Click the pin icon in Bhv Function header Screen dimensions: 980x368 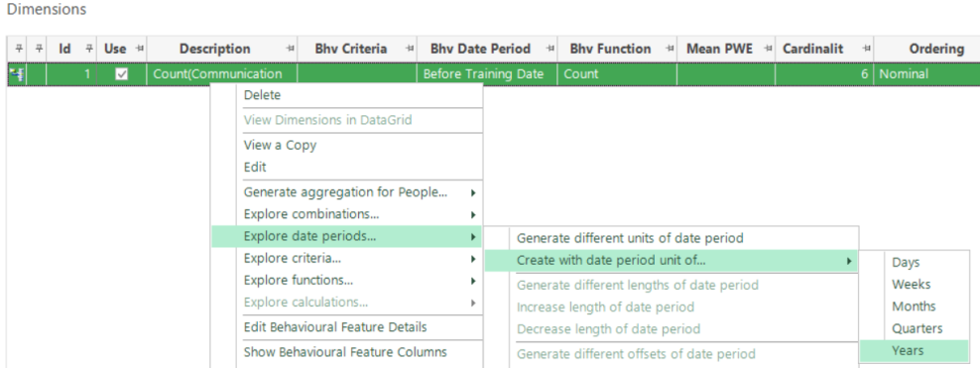coord(670,49)
